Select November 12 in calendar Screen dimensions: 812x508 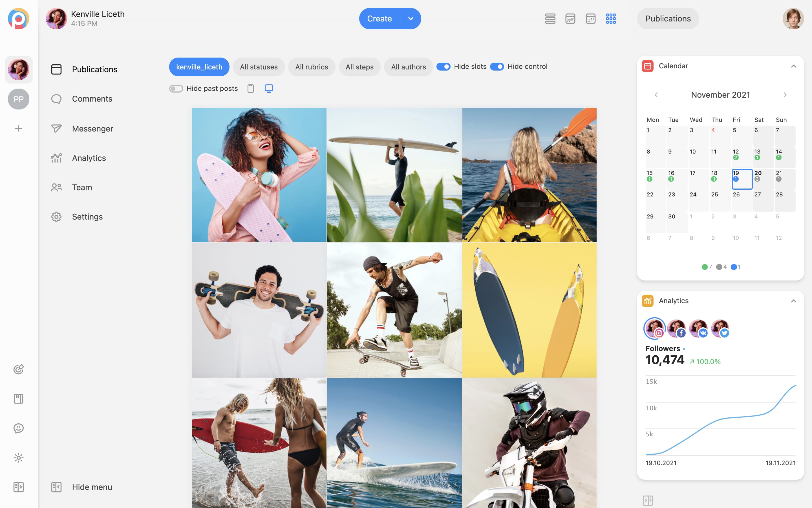(x=742, y=157)
